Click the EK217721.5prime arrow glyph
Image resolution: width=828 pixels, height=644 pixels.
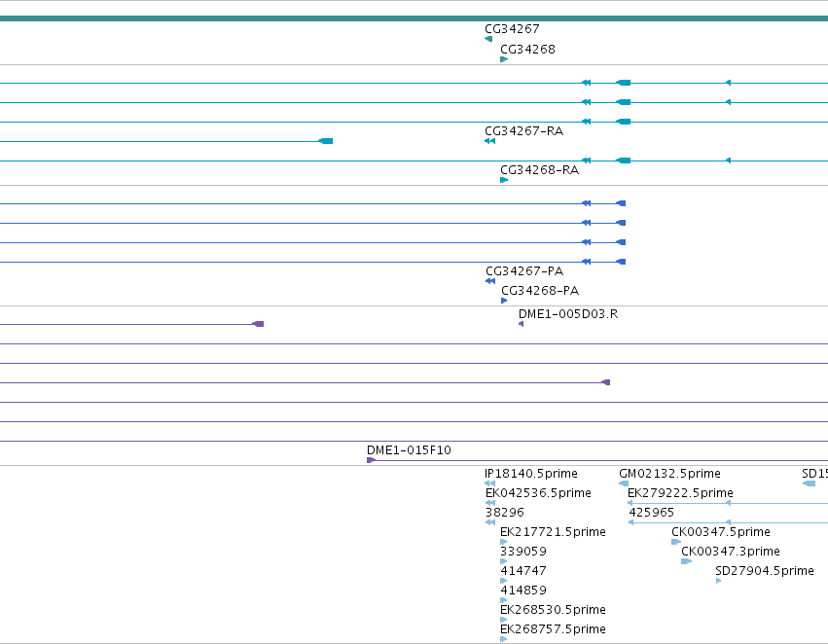coord(503,542)
